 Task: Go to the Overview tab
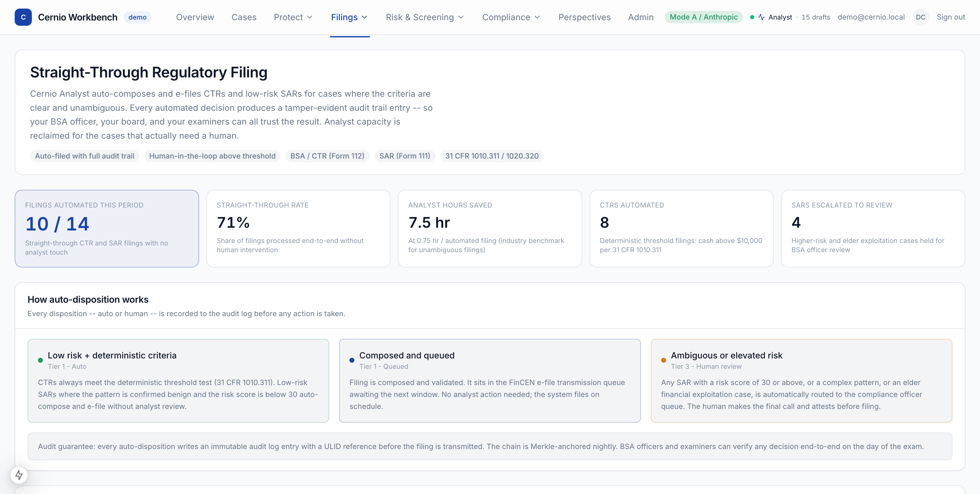coord(195,17)
